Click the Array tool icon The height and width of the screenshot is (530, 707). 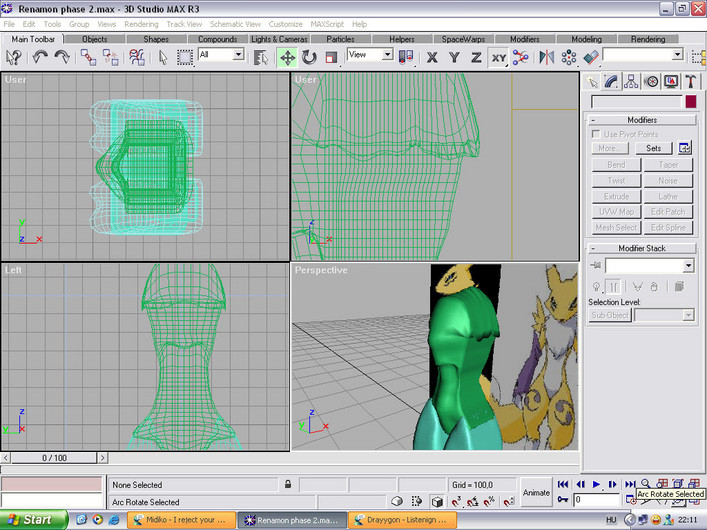569,57
